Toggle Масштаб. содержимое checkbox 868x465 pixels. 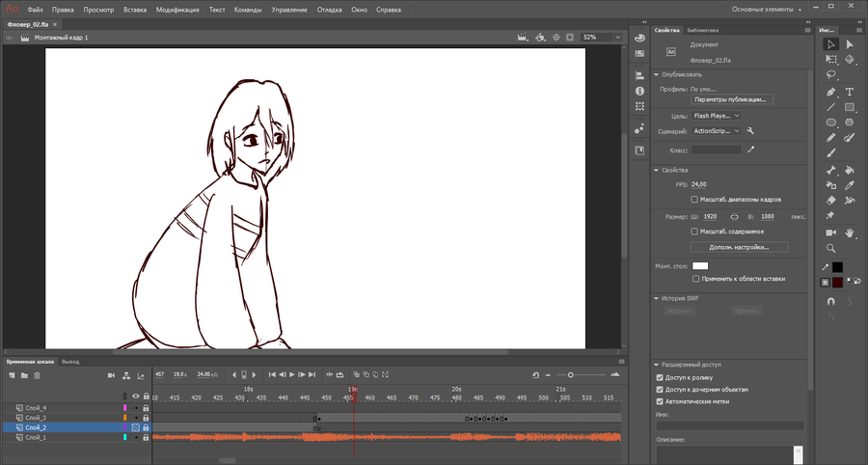click(694, 232)
